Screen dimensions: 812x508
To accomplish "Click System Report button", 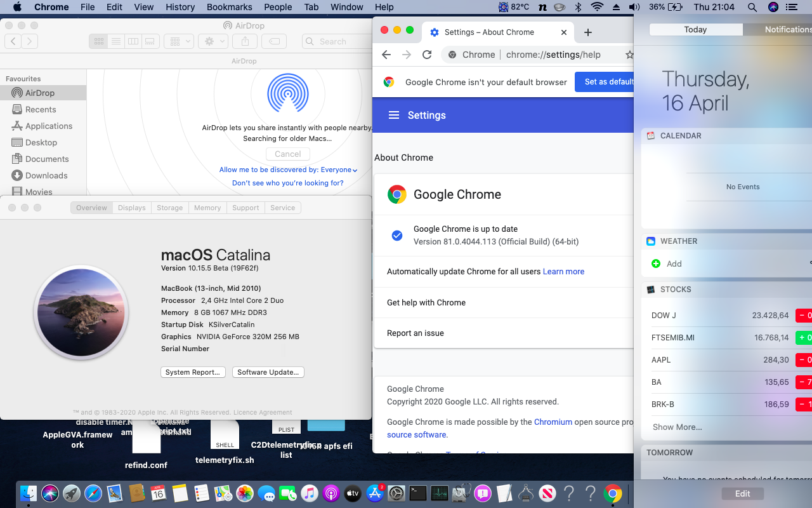I will [193, 372].
